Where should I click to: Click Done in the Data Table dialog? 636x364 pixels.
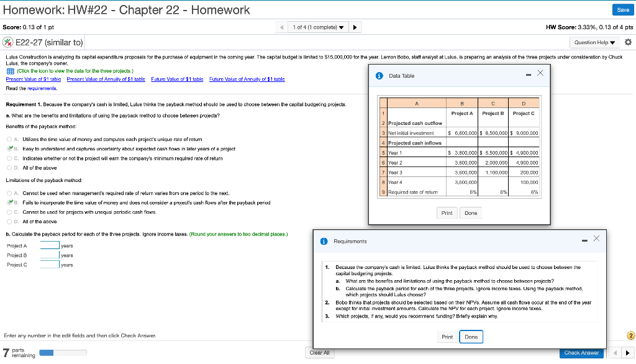471,213
